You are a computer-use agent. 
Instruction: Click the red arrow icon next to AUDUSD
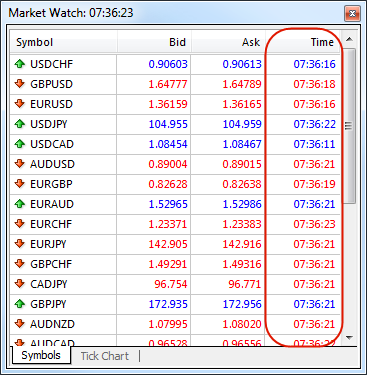click(x=20, y=163)
